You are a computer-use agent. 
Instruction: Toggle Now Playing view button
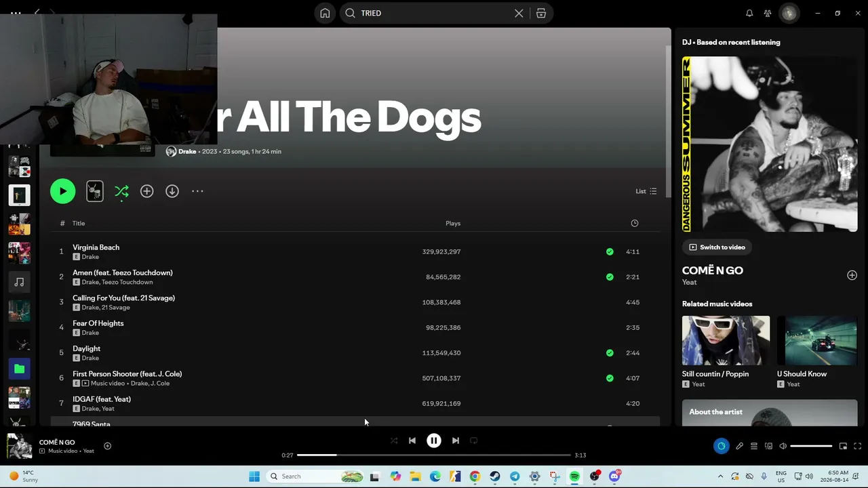pos(721,446)
